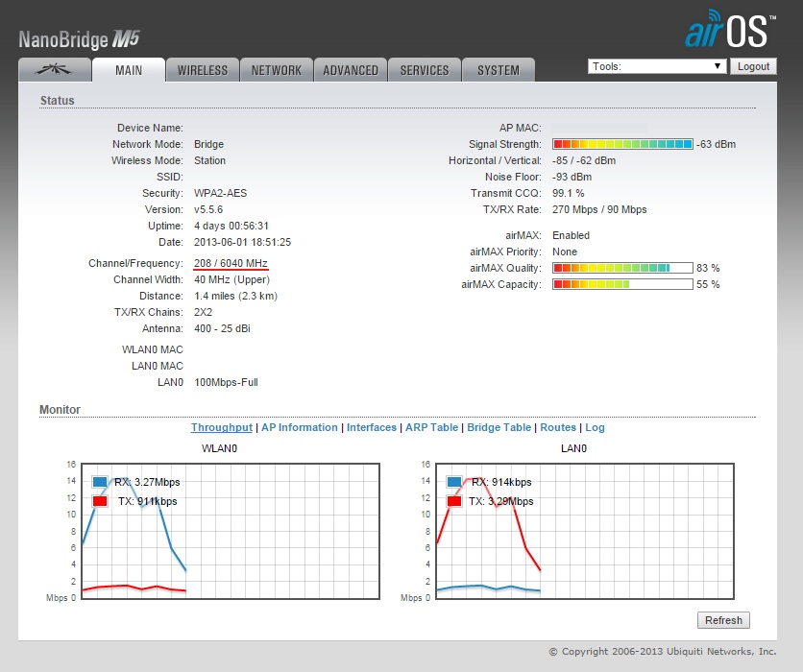Click the airMAX Capacity bar
The image size is (803, 672).
(622, 284)
